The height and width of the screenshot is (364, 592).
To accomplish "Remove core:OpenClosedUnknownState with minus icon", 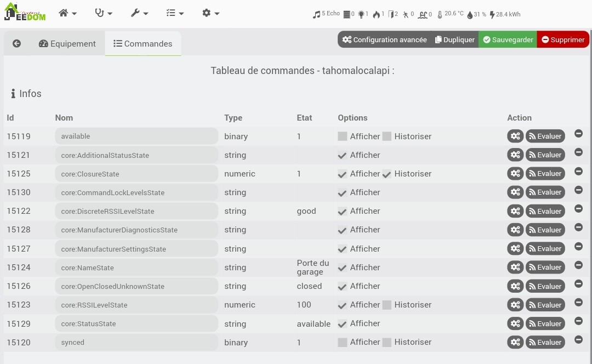I will pyautogui.click(x=578, y=283).
